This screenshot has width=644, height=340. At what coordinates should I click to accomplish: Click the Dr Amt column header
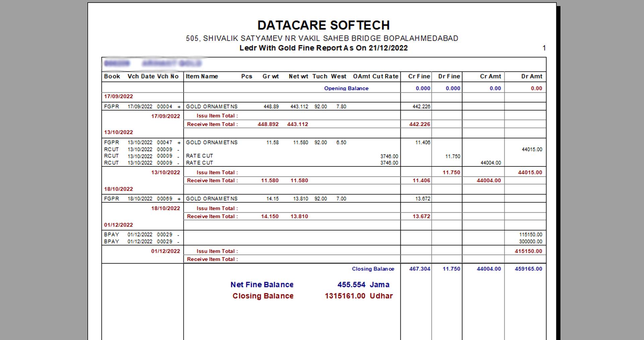click(x=531, y=76)
